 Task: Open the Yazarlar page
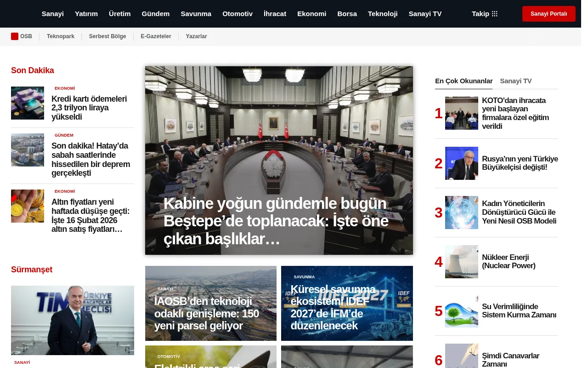(x=196, y=36)
